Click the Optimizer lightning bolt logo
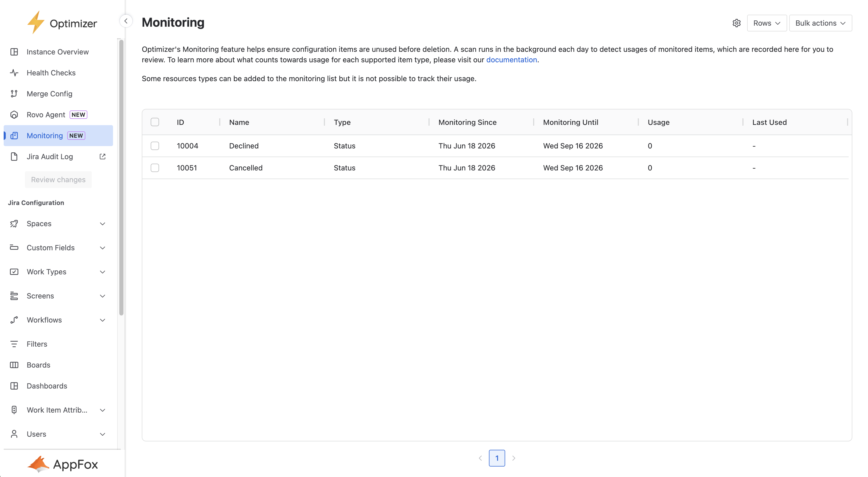868x477 pixels. pos(36,23)
